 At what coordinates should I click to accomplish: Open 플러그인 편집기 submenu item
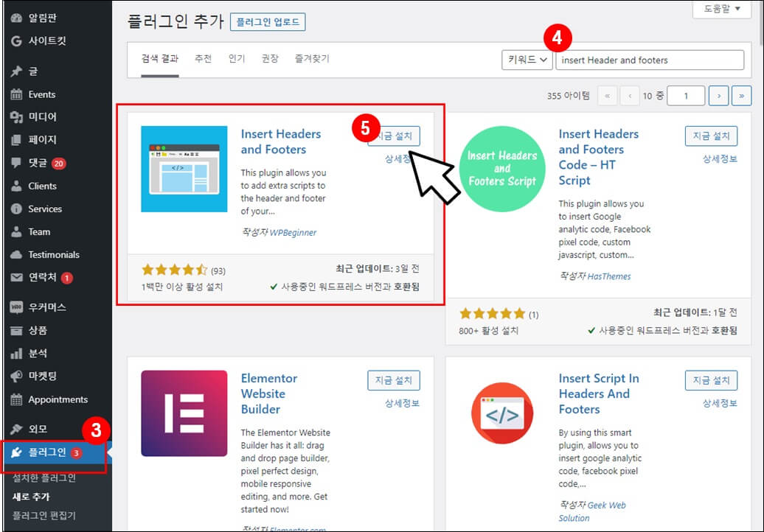point(44,516)
